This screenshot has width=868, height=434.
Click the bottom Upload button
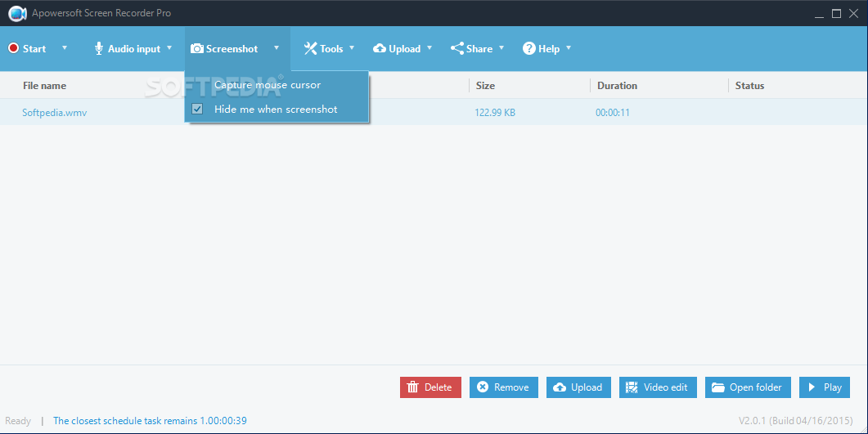(578, 387)
